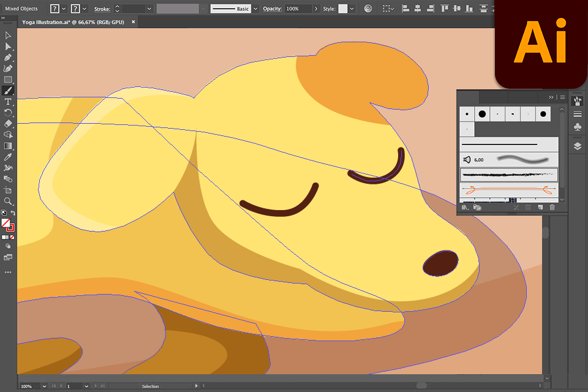The height and width of the screenshot is (392, 588).
Task: Swap fill and stroke colors
Action: tap(13, 213)
